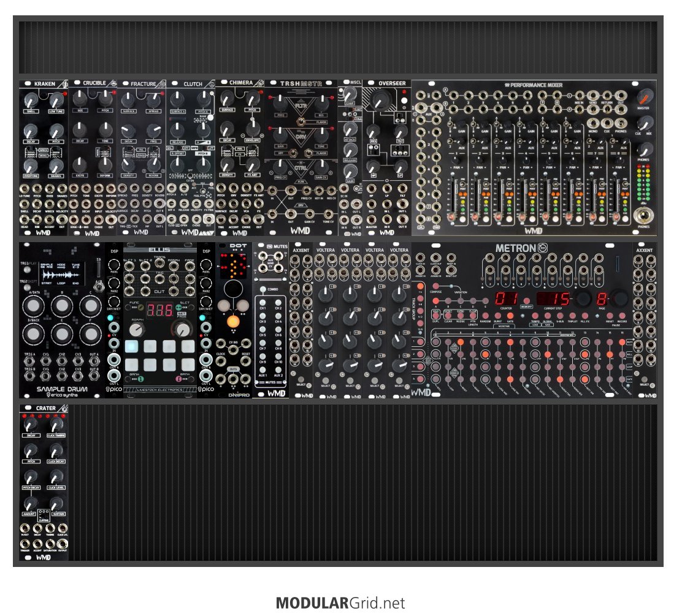Adjust the Kraken LOW TUNE knob

(x=56, y=101)
